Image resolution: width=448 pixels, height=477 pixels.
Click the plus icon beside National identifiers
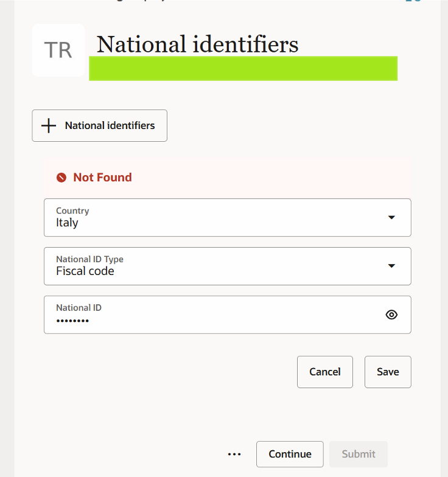[x=49, y=125]
